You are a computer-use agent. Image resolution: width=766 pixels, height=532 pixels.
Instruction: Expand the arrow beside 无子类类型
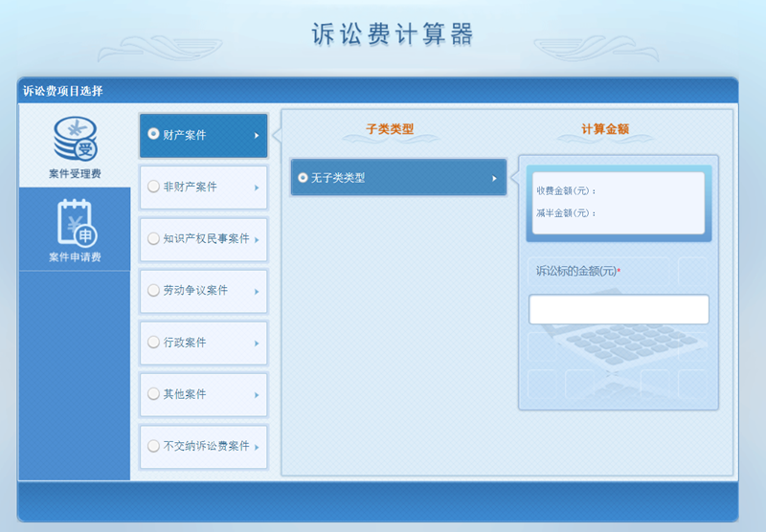click(x=494, y=178)
